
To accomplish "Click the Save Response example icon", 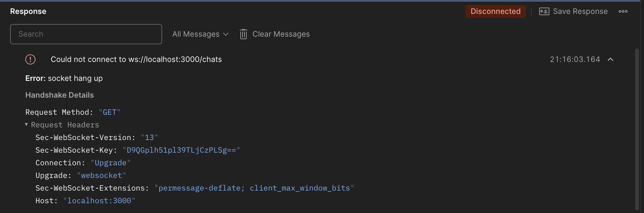I will coord(544,11).
